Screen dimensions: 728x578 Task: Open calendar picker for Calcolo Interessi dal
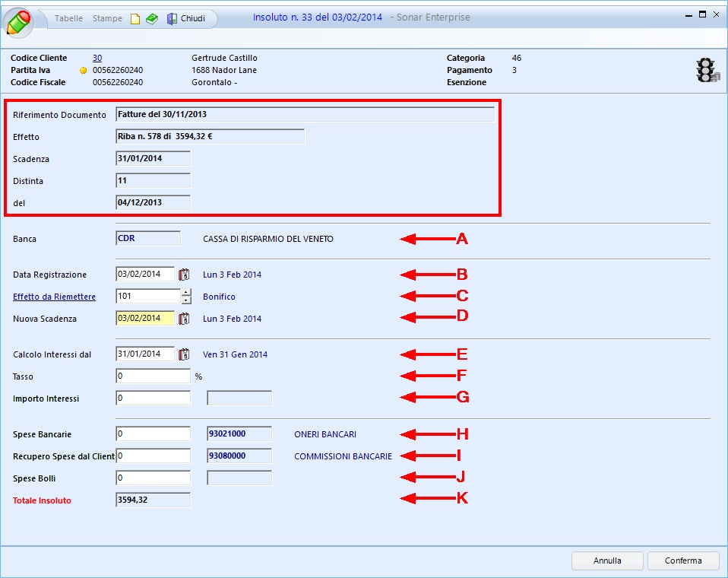tap(183, 354)
